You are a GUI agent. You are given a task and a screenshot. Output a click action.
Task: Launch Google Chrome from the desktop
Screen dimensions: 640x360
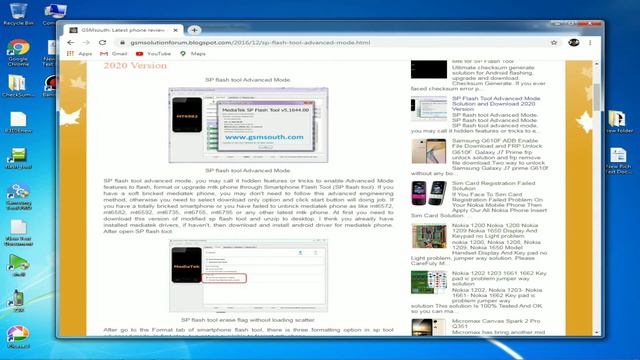18,52
